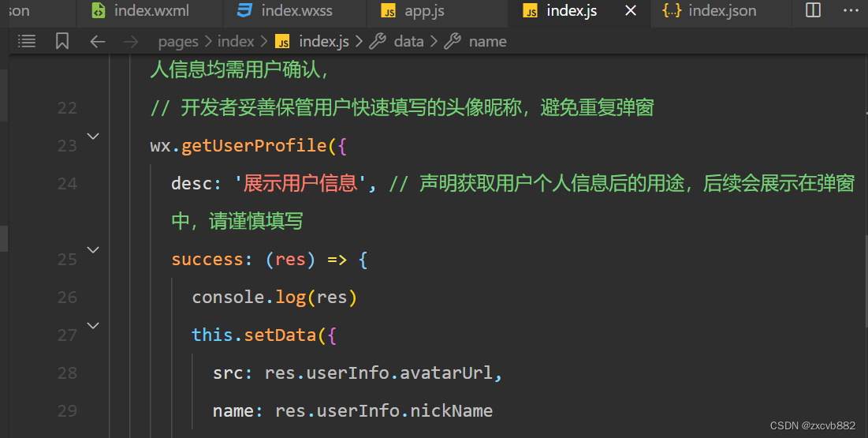Image resolution: width=868 pixels, height=438 pixels.
Task: Collapse the fold arrow at line 23
Action: pyautogui.click(x=93, y=136)
